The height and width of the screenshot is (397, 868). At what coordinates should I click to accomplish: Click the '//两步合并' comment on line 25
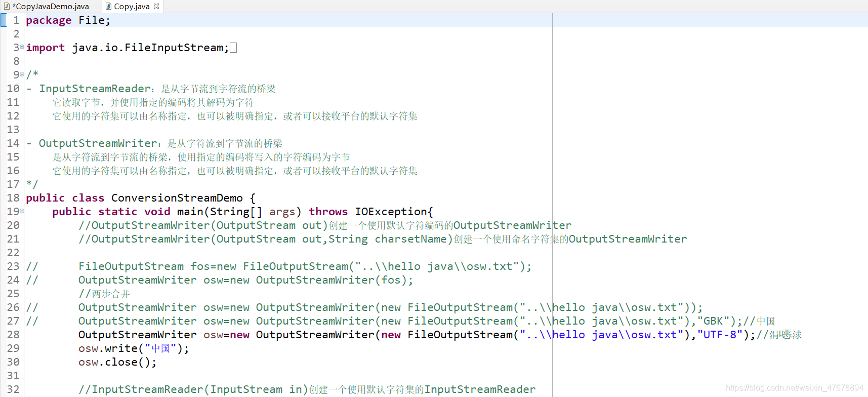[x=104, y=294]
